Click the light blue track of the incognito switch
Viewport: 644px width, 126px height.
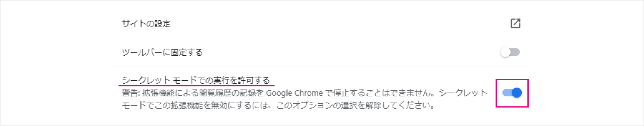tap(507, 93)
